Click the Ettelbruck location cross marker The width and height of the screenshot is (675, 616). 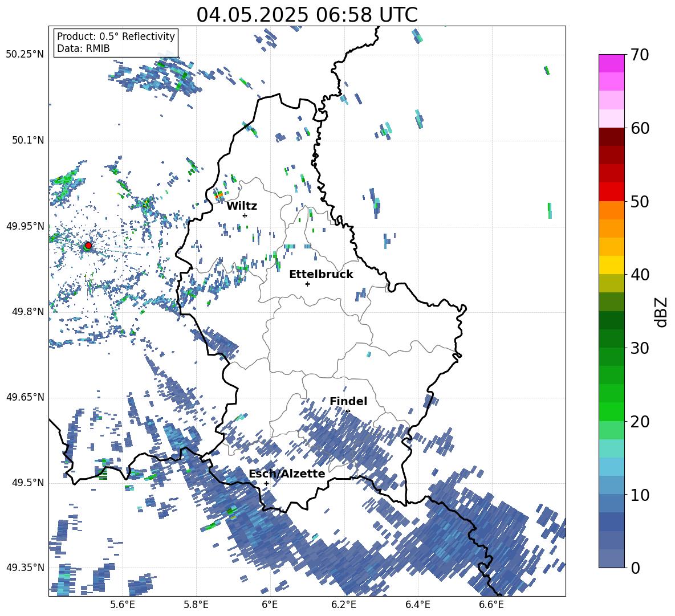(x=307, y=284)
